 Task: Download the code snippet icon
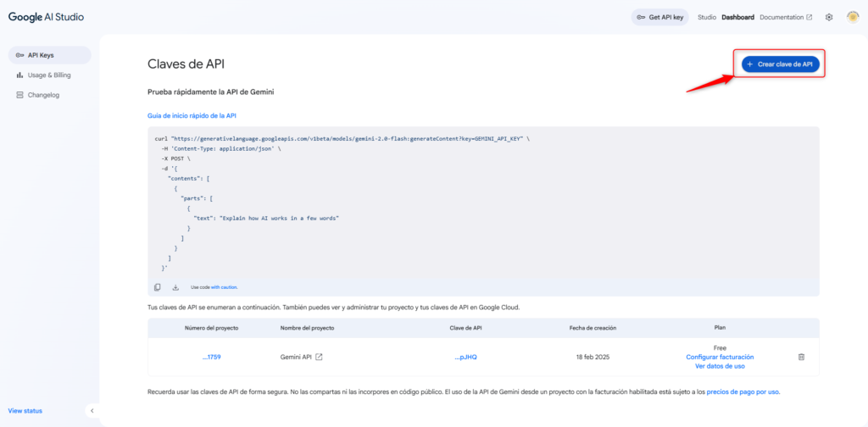click(x=175, y=287)
